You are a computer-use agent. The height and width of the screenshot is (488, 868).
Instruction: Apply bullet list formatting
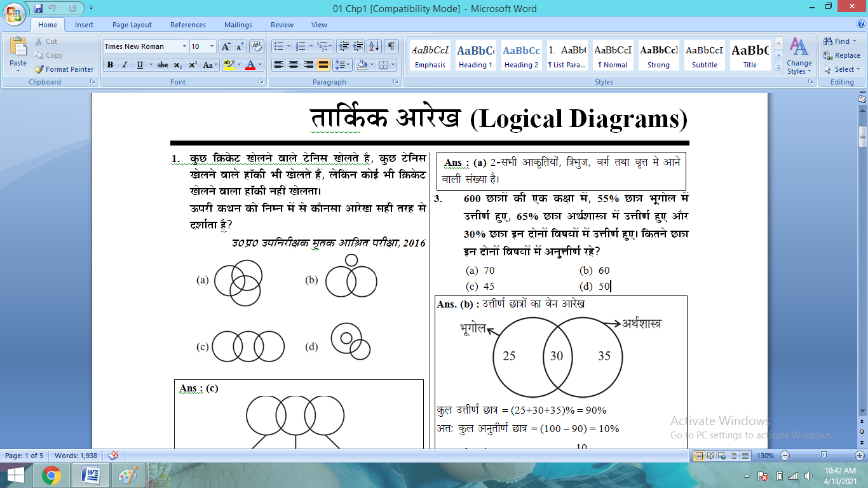[278, 46]
